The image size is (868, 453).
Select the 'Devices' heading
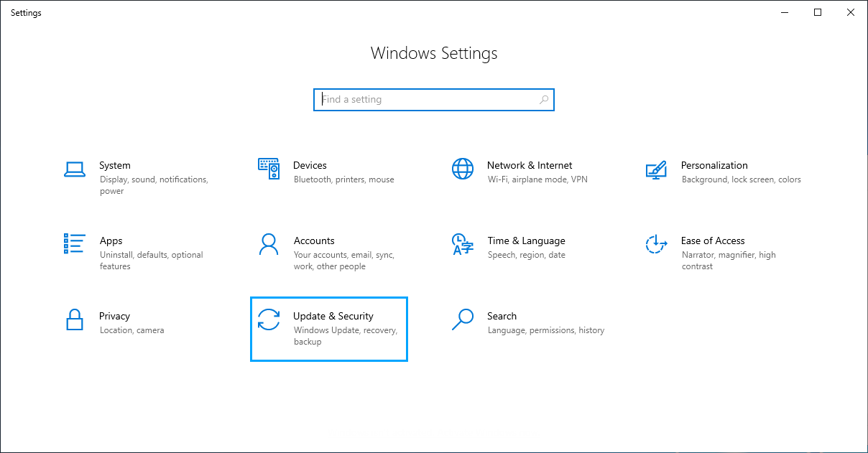point(310,165)
